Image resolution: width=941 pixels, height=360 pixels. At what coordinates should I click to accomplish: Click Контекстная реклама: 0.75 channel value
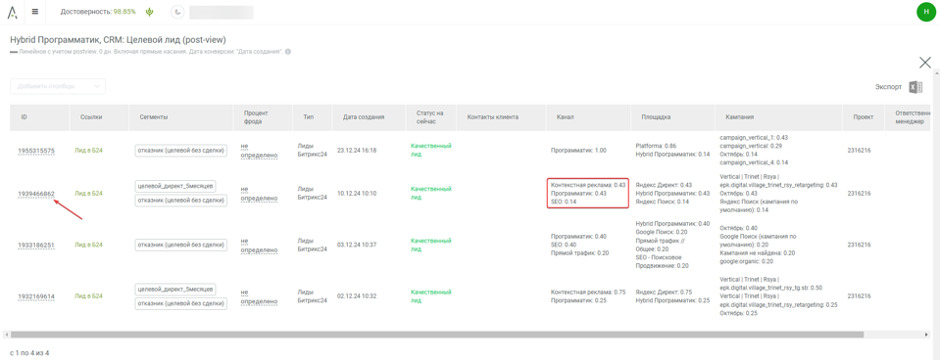[588, 292]
